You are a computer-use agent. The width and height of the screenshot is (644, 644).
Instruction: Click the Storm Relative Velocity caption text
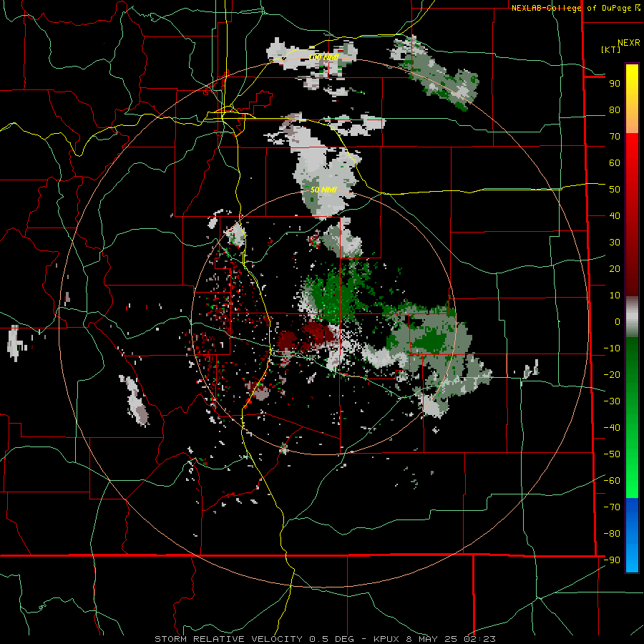(x=325, y=639)
